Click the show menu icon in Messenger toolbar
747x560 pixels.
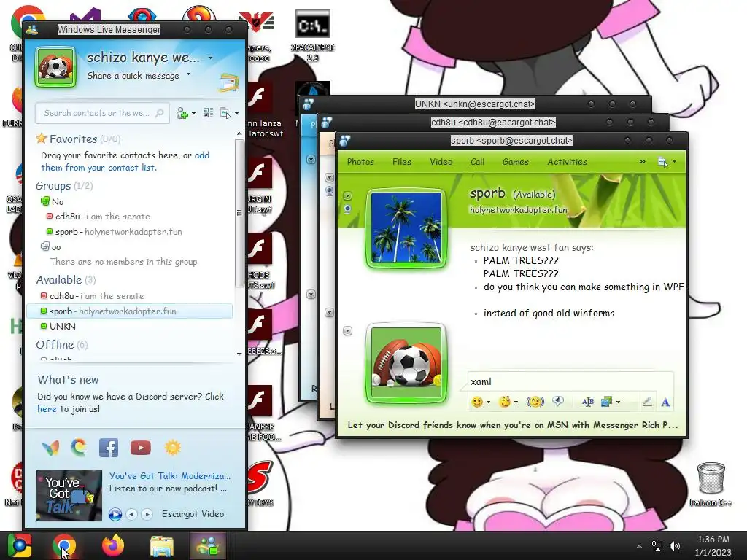click(225, 113)
